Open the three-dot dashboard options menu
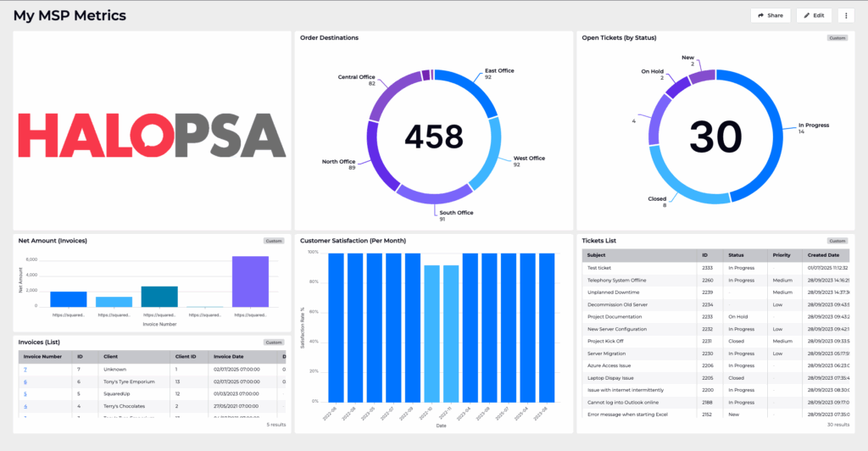Image resolution: width=868 pixels, height=451 pixels. point(846,15)
